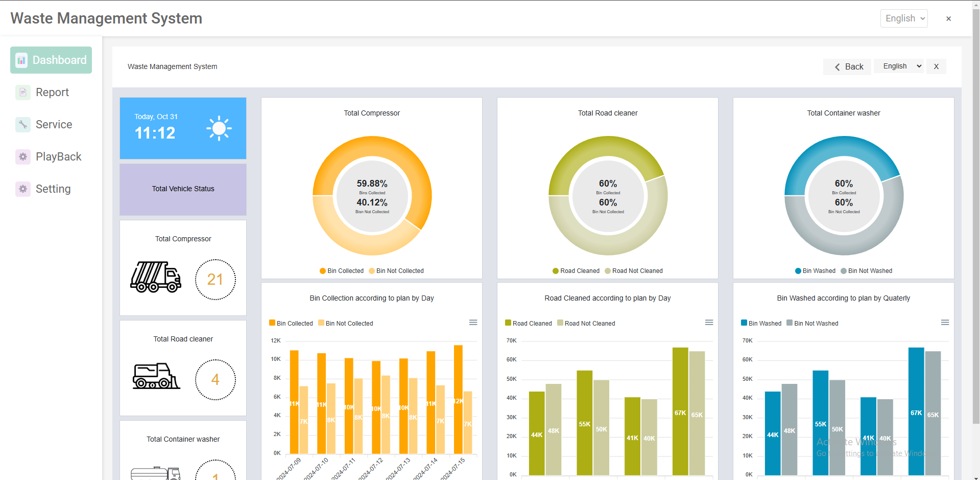980x480 pixels.
Task: Click the compressor garbage truck icon
Action: pyautogui.click(x=156, y=277)
